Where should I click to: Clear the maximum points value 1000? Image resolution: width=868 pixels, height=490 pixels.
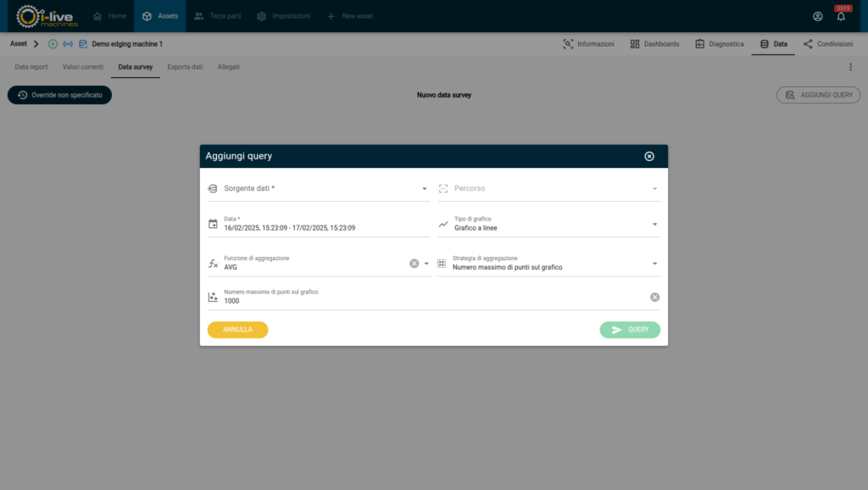(x=654, y=297)
